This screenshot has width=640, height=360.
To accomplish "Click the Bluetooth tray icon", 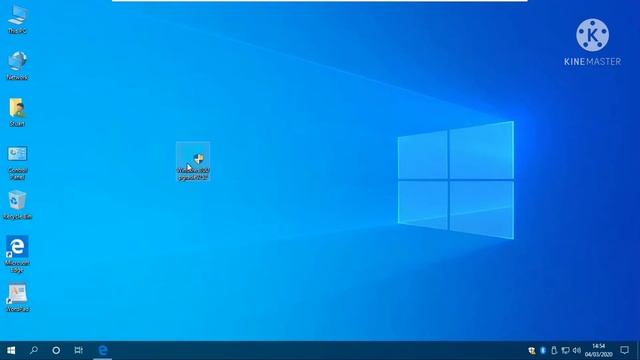I will (x=543, y=350).
